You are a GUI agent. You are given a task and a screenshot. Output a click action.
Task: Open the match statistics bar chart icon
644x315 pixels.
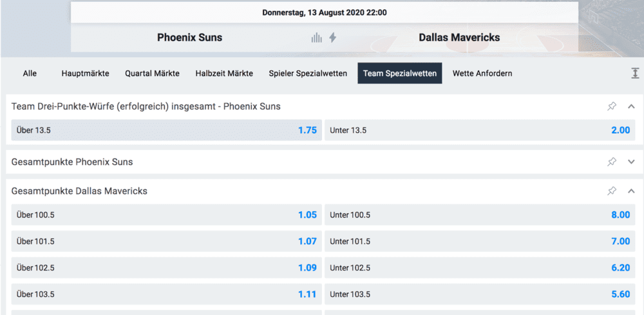(316, 38)
